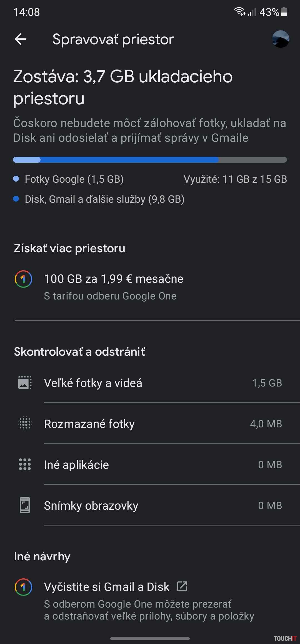The height and width of the screenshot is (644, 300).
Task: Tap the back arrow icon
Action: tap(21, 39)
